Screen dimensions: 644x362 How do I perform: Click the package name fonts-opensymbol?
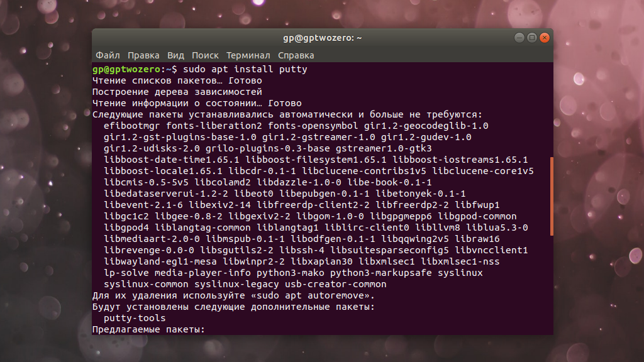pos(313,126)
